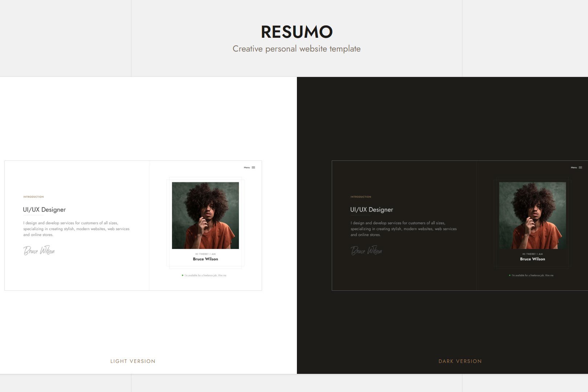This screenshot has height=392, width=588.
Task: Click Bruce Wilson signature in light preview
Action: (x=39, y=251)
